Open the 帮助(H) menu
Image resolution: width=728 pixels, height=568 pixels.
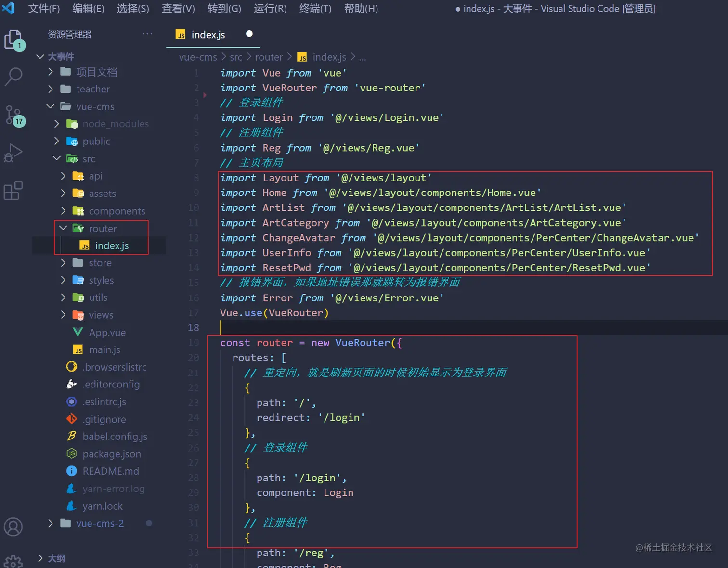(x=361, y=9)
